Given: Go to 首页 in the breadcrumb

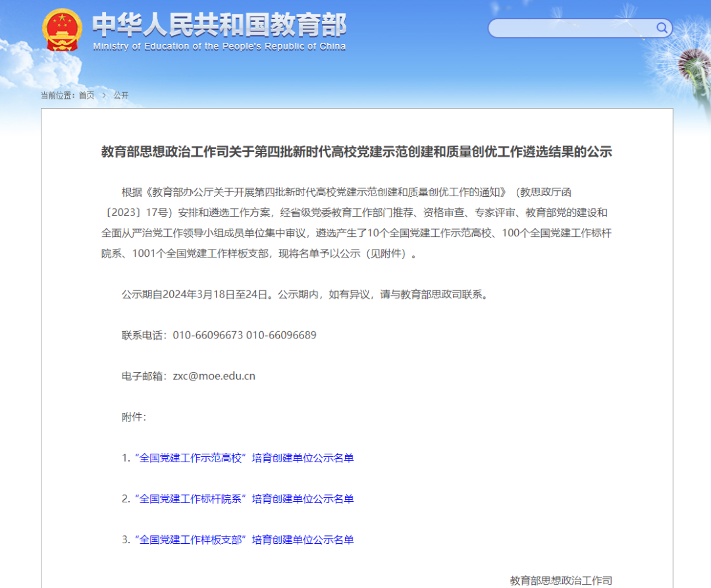Looking at the screenshot, I should (86, 95).
